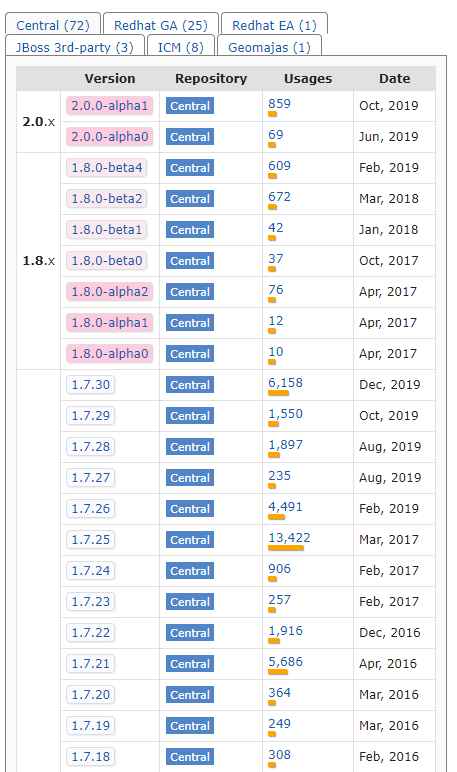Screen dimensions: 457x772
Task: Open version 2.0.0-alpha1 link
Action: [x=109, y=105]
